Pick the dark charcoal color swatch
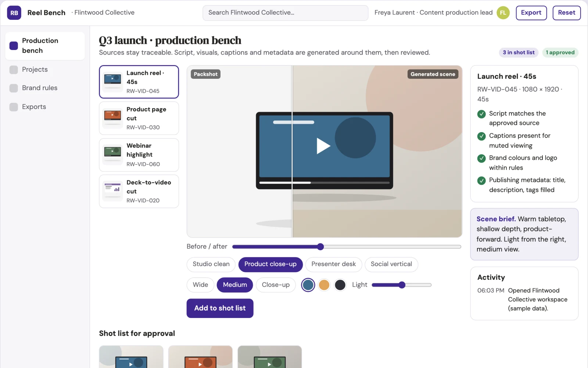This screenshot has height=368, width=588. point(340,285)
